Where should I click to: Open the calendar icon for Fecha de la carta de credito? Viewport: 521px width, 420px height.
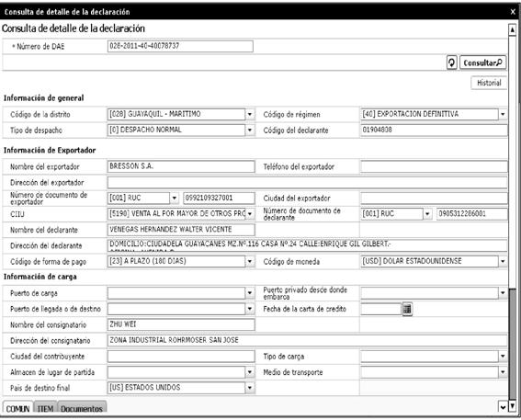pos(407,309)
